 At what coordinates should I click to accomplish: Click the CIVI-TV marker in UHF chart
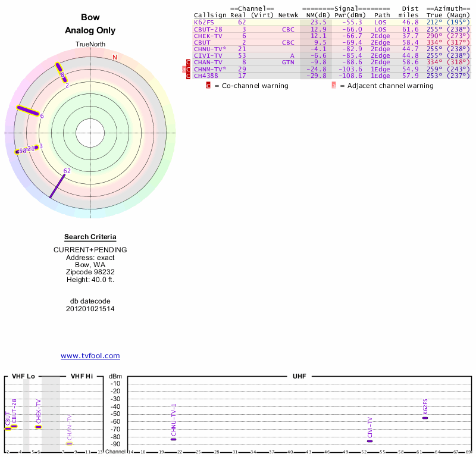369,441
